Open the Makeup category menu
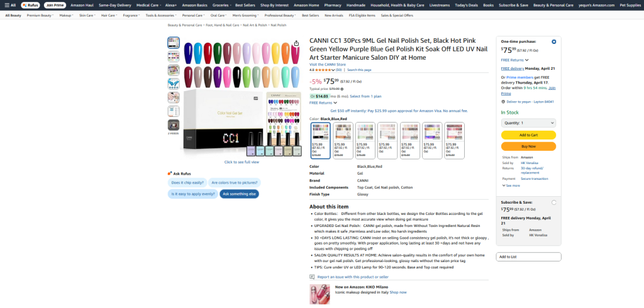This screenshot has height=308, width=644. coord(66,15)
